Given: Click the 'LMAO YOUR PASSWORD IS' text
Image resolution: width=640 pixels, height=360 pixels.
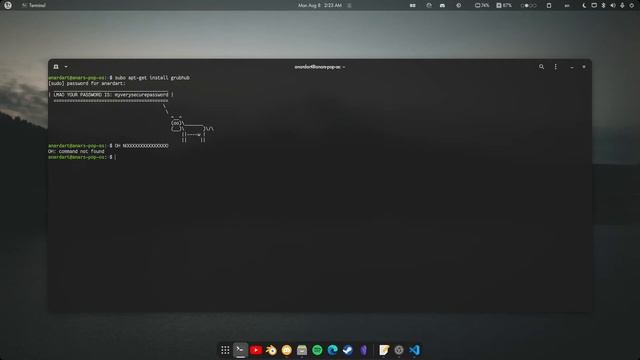Looking at the screenshot, I should [x=83, y=95].
